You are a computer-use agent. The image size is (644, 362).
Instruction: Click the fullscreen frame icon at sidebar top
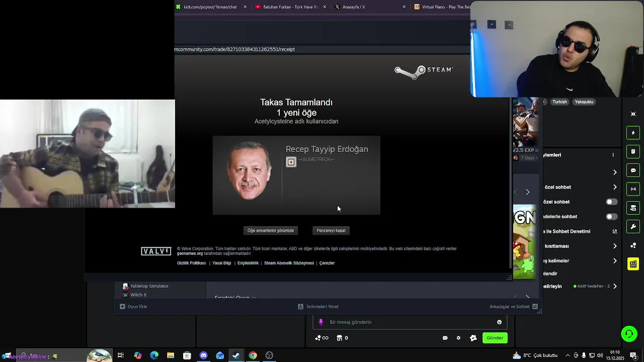pos(633,114)
